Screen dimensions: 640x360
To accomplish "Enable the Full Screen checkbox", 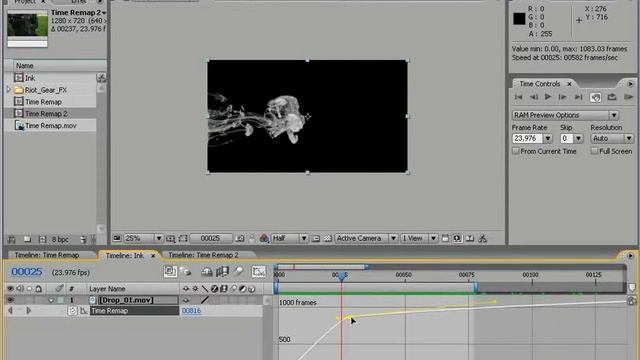I will coord(594,151).
